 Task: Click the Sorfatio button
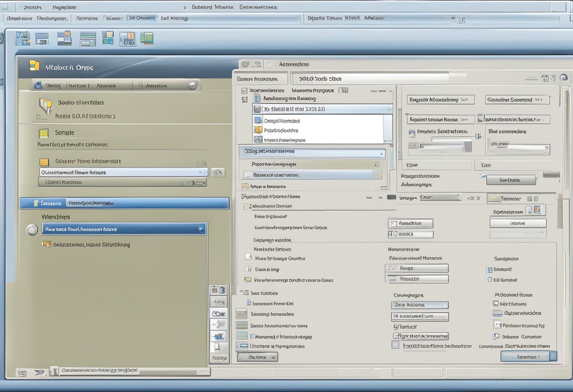tap(511, 180)
